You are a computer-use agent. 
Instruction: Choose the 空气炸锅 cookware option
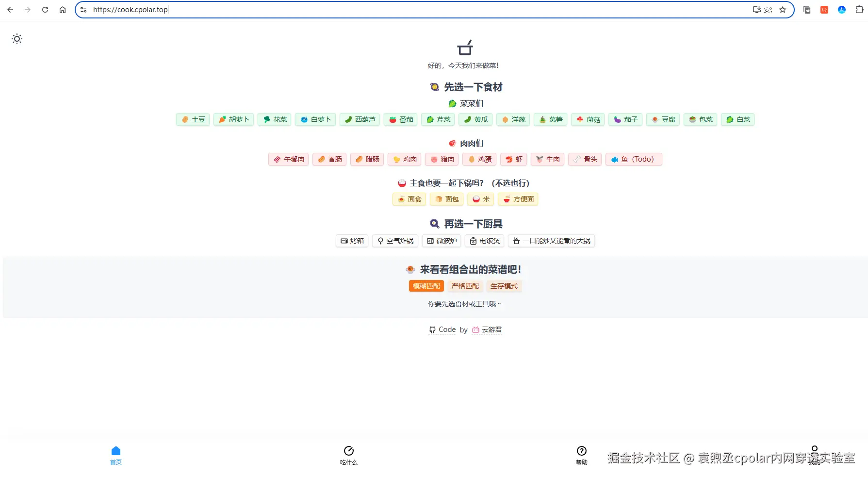click(x=395, y=241)
